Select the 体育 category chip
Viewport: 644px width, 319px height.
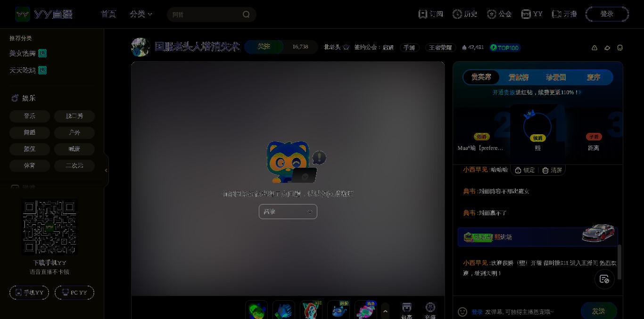(x=30, y=165)
